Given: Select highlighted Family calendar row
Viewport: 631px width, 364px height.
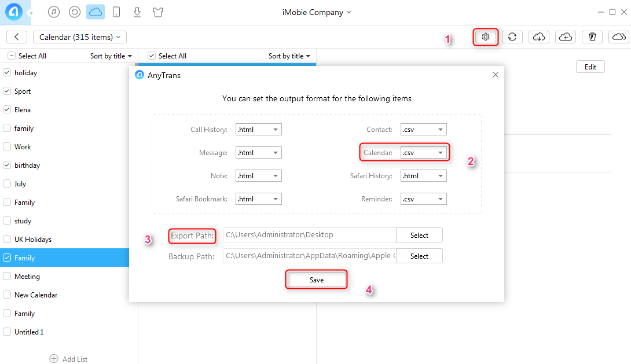Looking at the screenshot, I should (64, 258).
